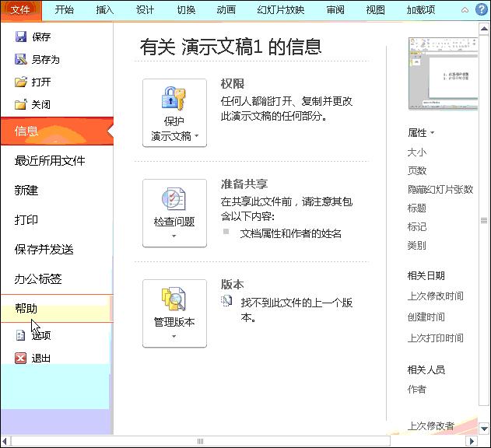Select 新建 in the backstage menu

click(57, 190)
